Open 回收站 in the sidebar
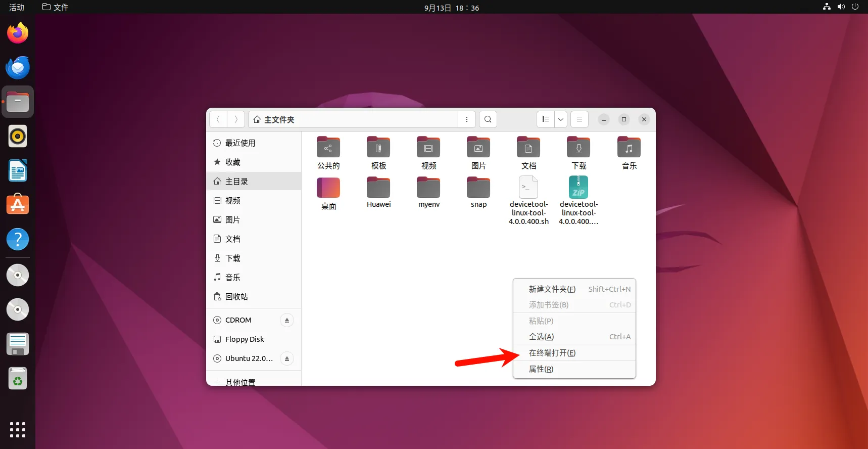 (236, 297)
